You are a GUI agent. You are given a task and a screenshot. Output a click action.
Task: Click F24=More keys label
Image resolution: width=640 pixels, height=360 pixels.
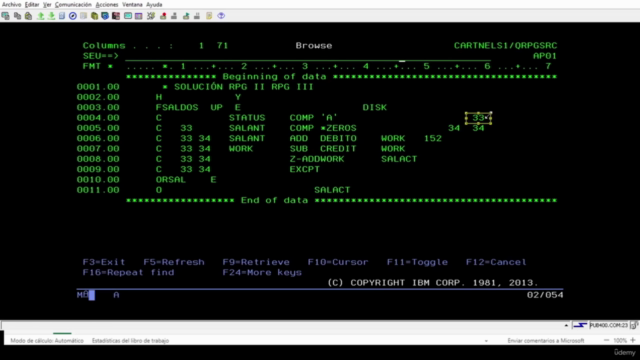262,272
